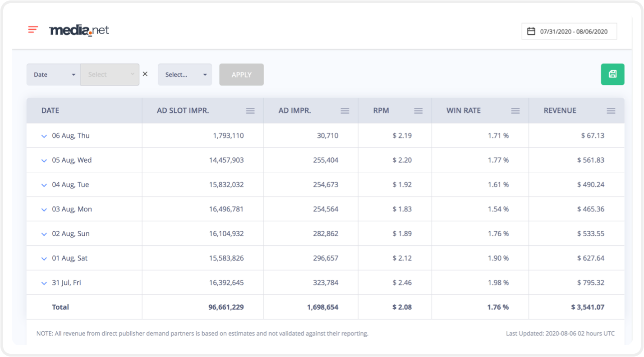This screenshot has height=357, width=644.
Task: Click the $ 1.83 RPM value
Action: pyautogui.click(x=402, y=209)
